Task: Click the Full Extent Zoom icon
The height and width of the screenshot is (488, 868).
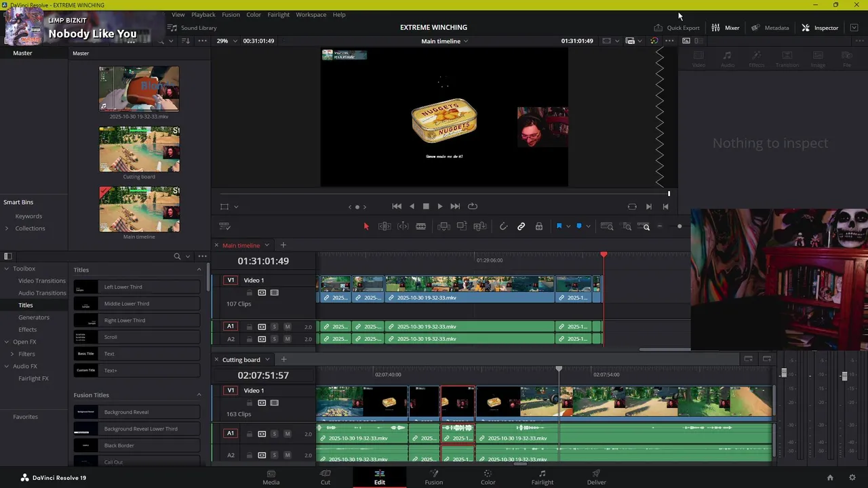Action: click(607, 226)
